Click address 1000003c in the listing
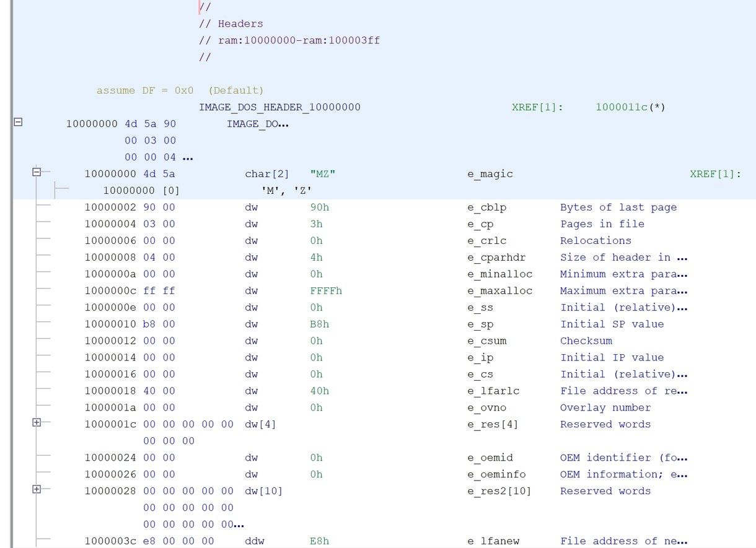This screenshot has height=548, width=756. [111, 541]
